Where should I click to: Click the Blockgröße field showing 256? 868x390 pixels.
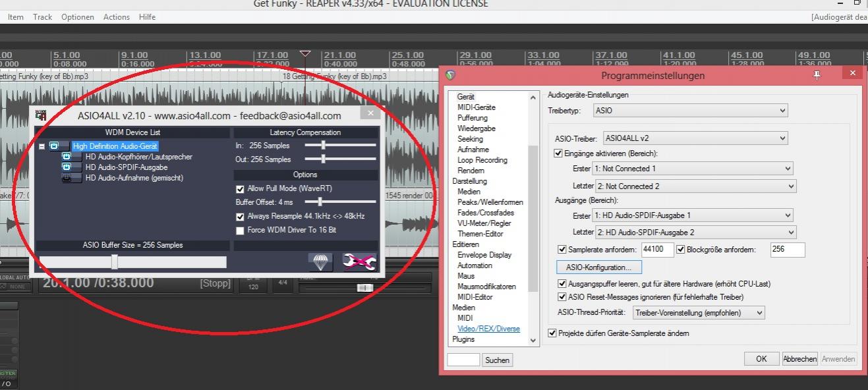click(x=788, y=250)
